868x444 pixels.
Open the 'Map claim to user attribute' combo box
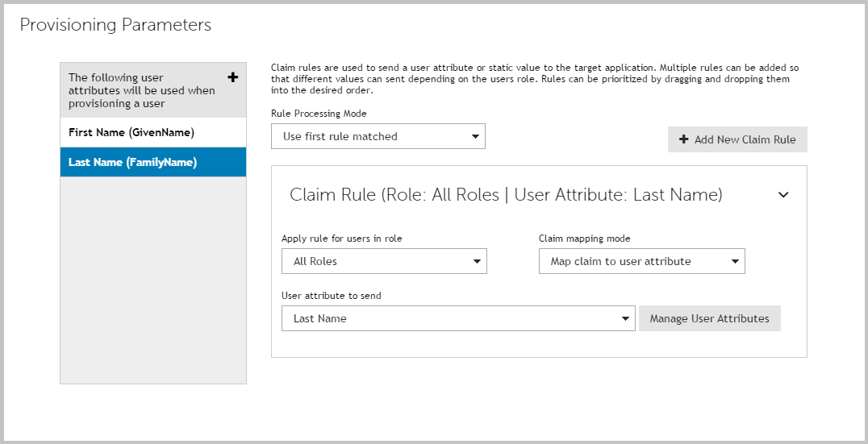pos(641,261)
